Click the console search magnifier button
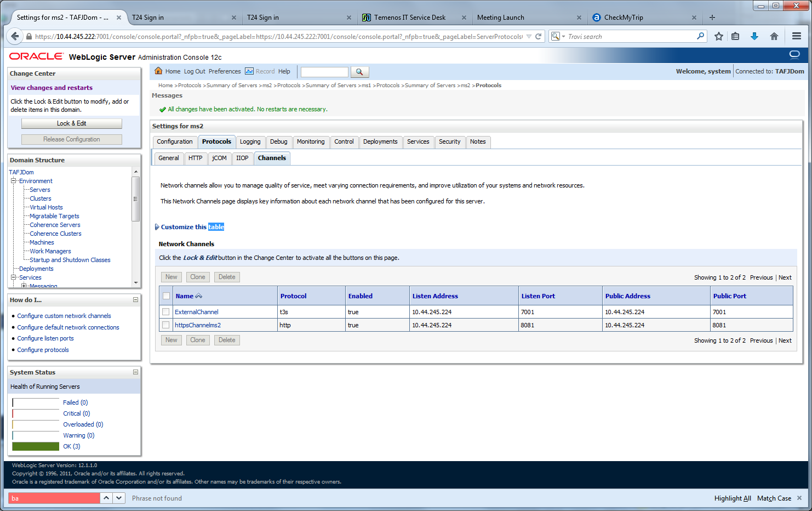 pyautogui.click(x=359, y=72)
